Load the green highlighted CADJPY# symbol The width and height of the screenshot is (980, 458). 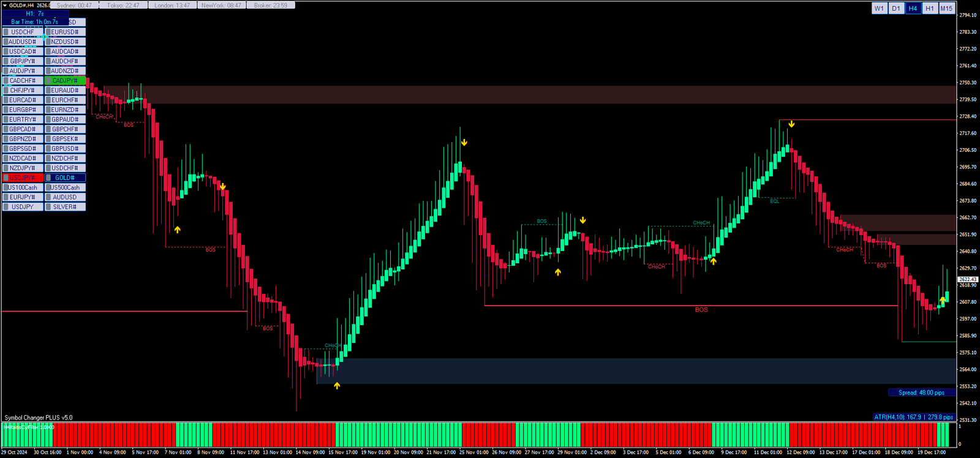65,81
